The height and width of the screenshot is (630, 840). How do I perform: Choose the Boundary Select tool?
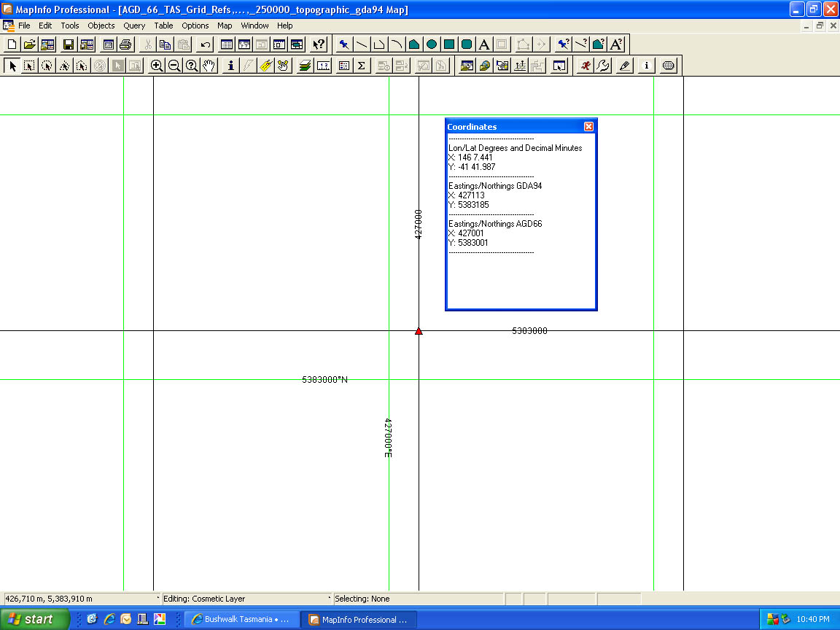coord(82,66)
